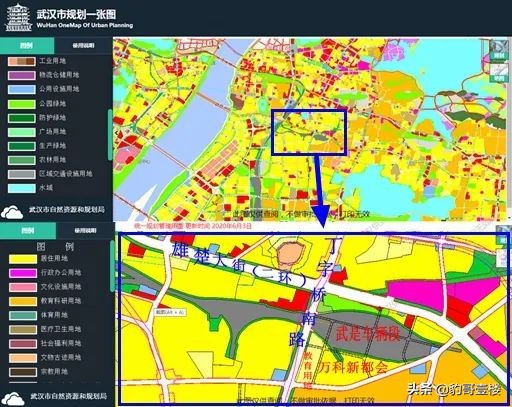Click 武汉市自然资源和规划局 under the 水域 row

[x=67, y=210]
